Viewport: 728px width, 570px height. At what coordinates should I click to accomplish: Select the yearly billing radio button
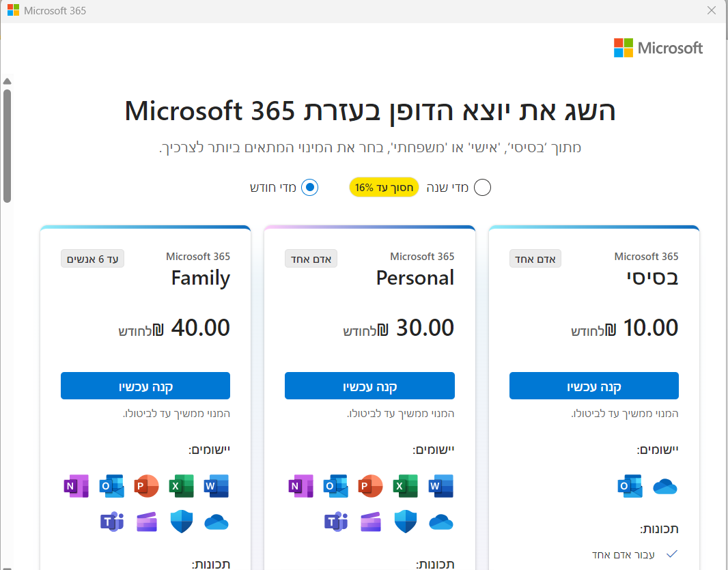point(482,188)
